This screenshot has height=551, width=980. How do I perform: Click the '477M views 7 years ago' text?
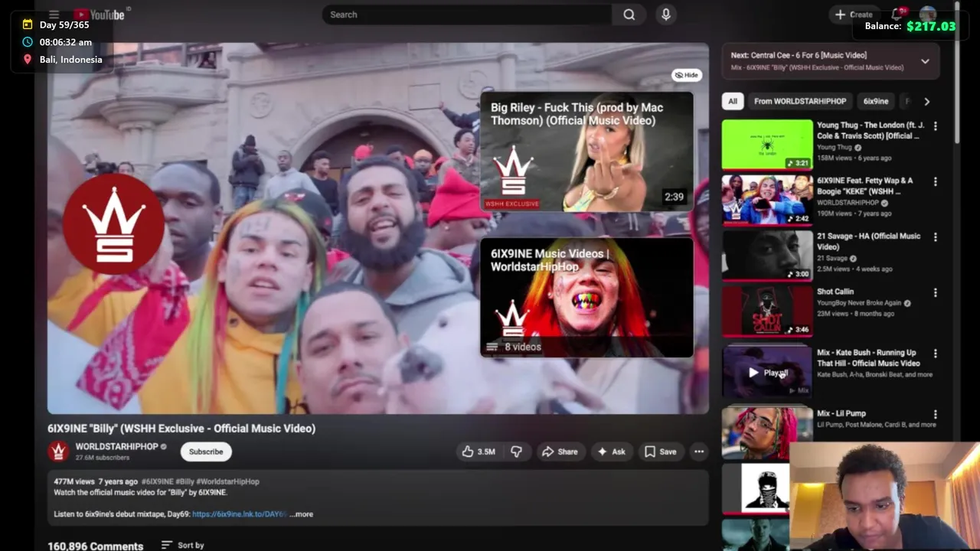click(x=96, y=481)
